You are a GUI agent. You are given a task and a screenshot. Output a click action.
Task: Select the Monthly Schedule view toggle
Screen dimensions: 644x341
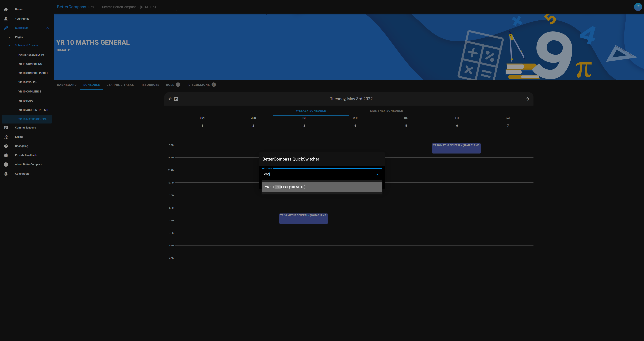point(386,111)
